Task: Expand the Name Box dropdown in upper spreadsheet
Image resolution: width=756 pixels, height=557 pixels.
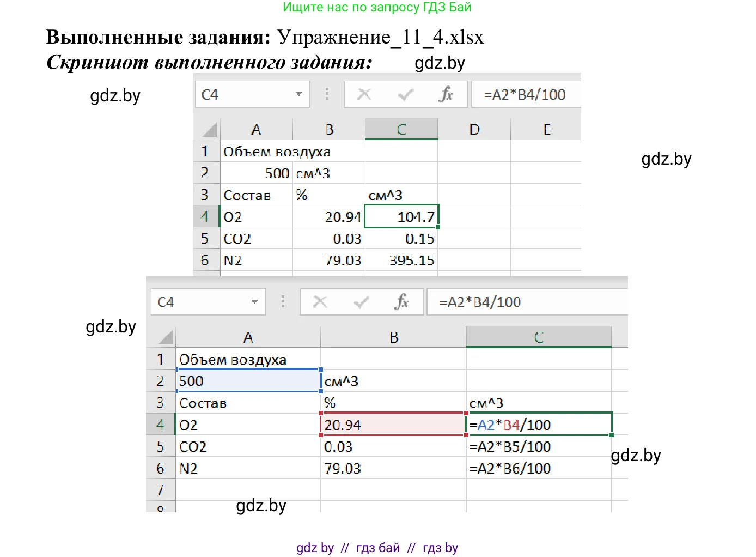Action: pos(298,94)
